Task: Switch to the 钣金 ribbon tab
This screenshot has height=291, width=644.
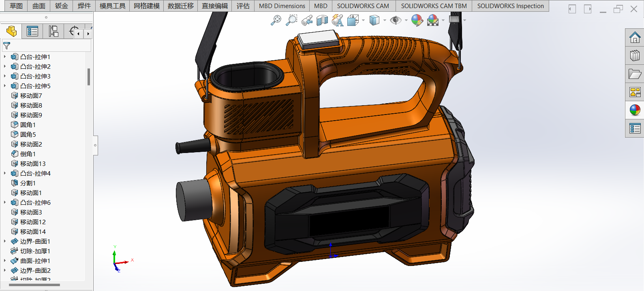Action: point(62,6)
